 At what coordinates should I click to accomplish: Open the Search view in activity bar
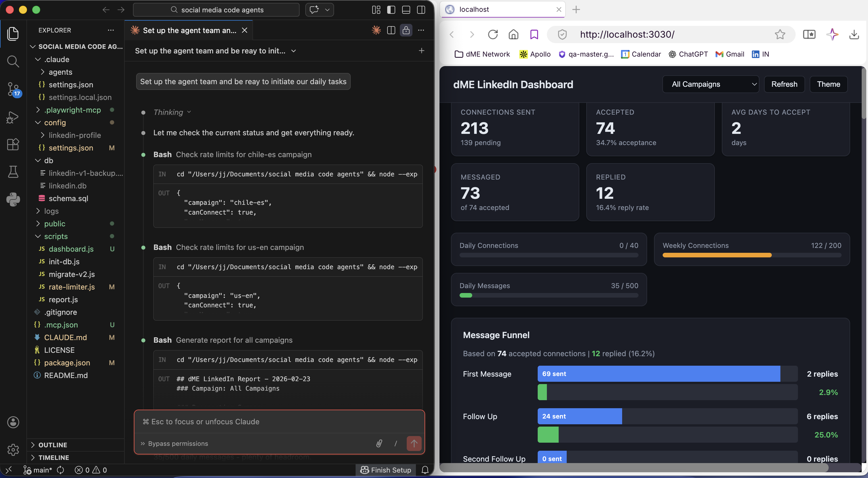(13, 61)
